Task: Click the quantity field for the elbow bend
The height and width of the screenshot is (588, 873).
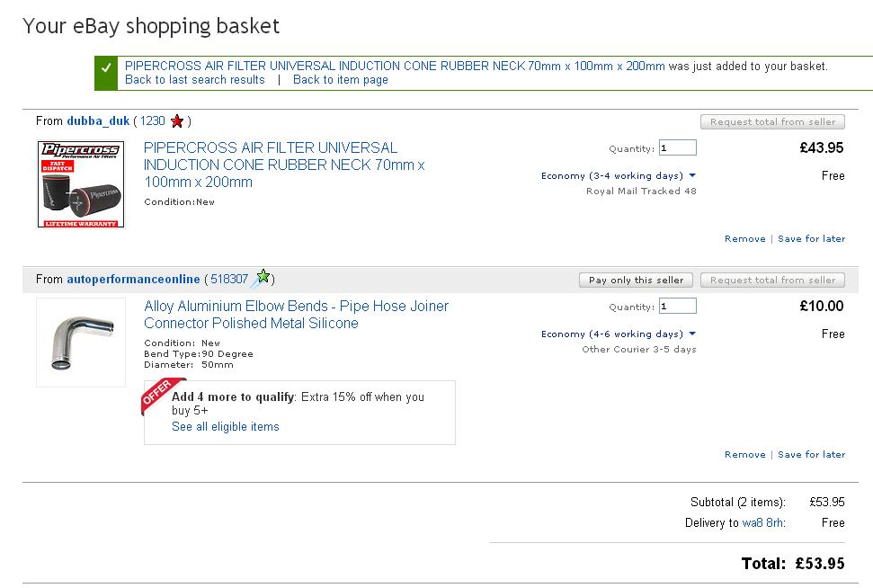Action: [x=677, y=307]
